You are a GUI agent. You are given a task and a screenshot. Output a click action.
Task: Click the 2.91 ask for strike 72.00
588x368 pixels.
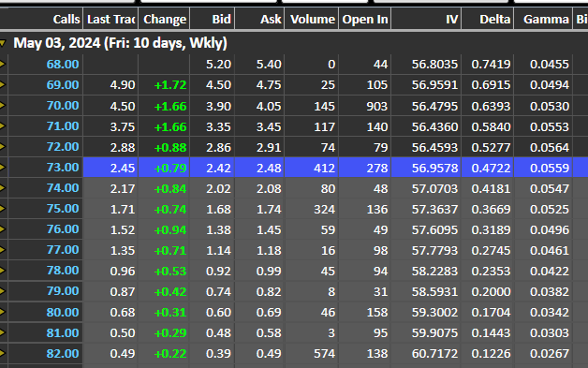[269, 147]
